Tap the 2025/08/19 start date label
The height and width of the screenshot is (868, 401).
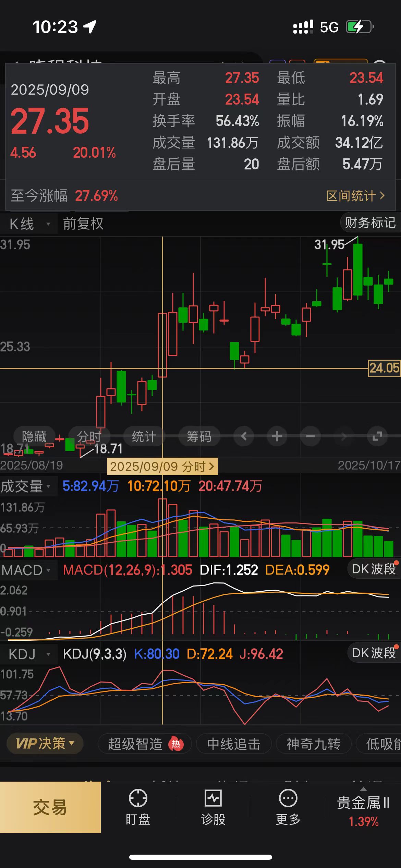(x=32, y=465)
